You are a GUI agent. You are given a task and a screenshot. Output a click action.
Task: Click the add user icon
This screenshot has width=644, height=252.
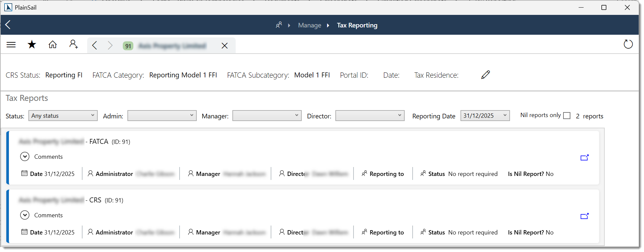[74, 44]
